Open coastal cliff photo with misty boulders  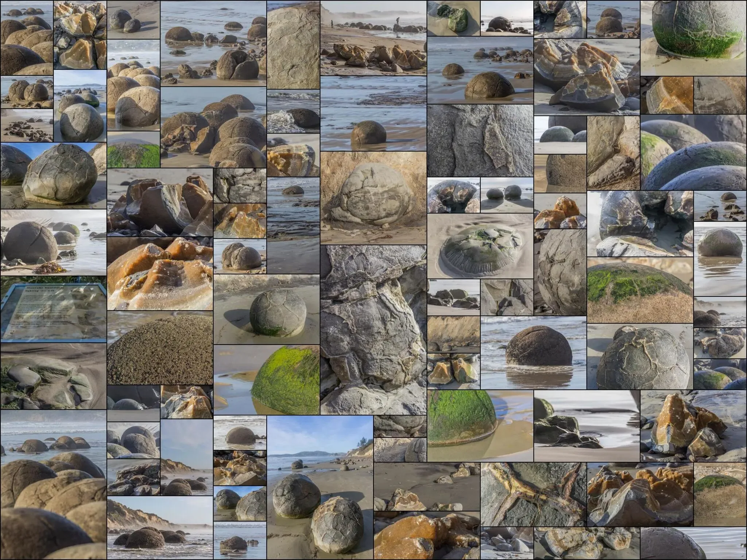(x=160, y=527)
